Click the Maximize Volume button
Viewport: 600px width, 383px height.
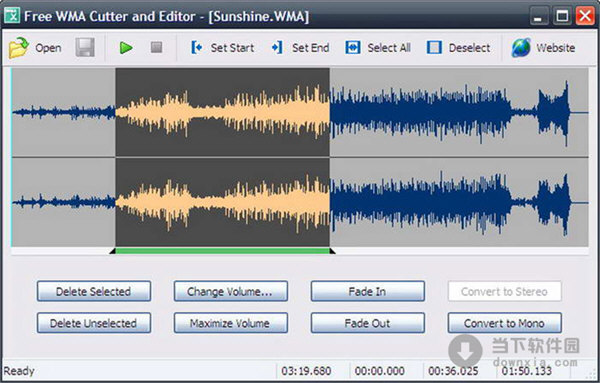coord(231,323)
